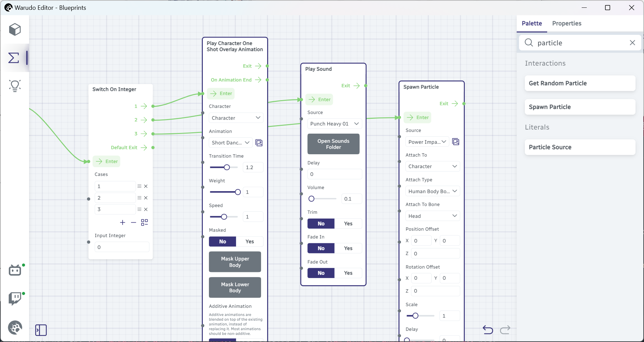Screen dimensions: 644x342
Task: Adjust the Transition Time slider
Action: click(x=223, y=167)
